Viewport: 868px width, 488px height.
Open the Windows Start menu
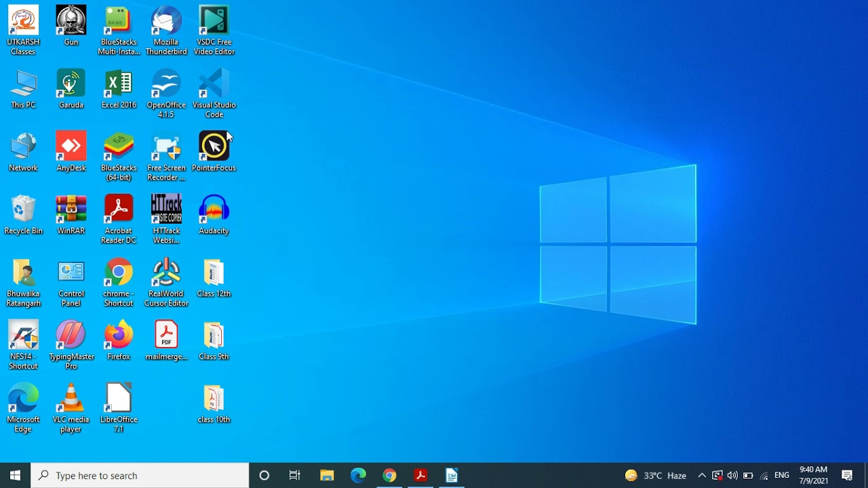[15, 475]
